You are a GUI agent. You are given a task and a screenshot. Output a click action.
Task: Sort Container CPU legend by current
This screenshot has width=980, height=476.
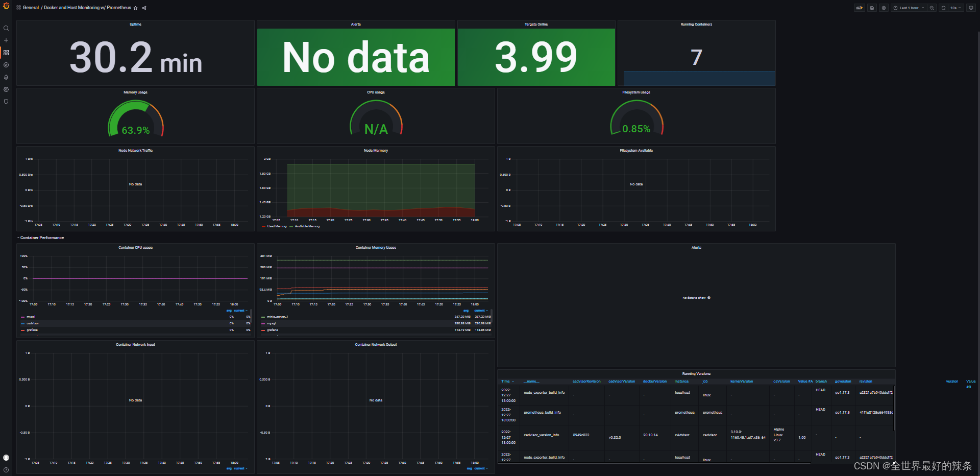pos(240,311)
